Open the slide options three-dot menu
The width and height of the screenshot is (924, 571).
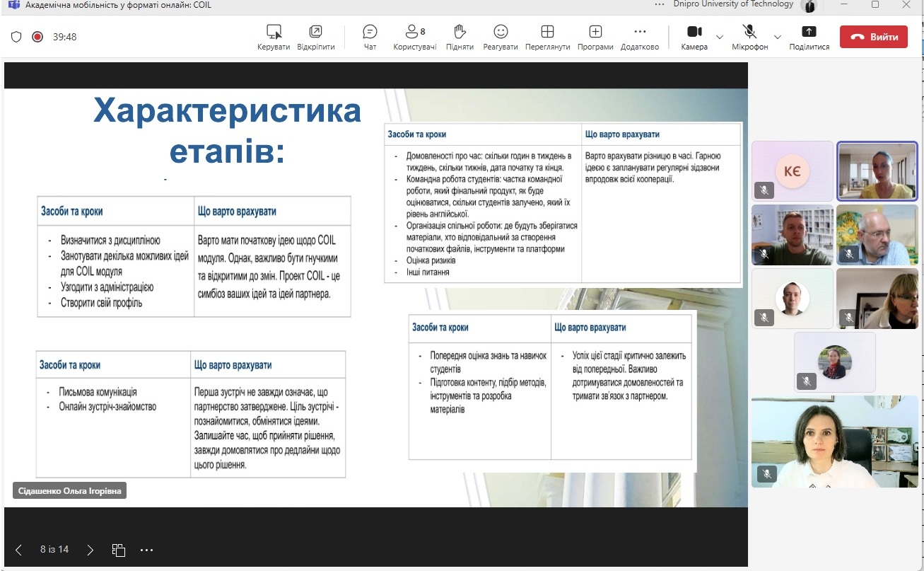pyautogui.click(x=146, y=550)
